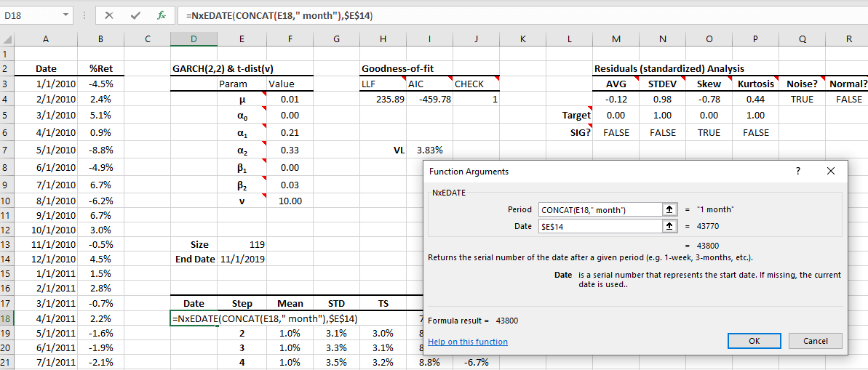The height and width of the screenshot is (370, 868).
Task: Click the Noise? TRUE result cell
Action: point(802,99)
